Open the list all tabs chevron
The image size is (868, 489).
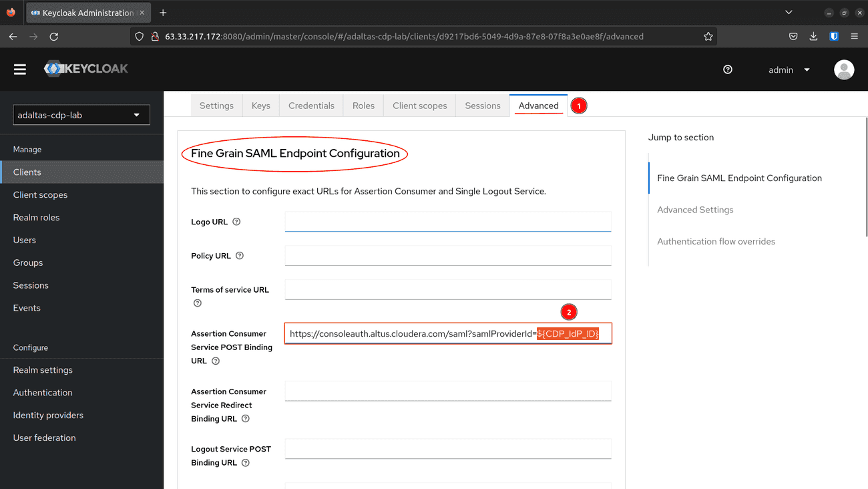point(789,12)
